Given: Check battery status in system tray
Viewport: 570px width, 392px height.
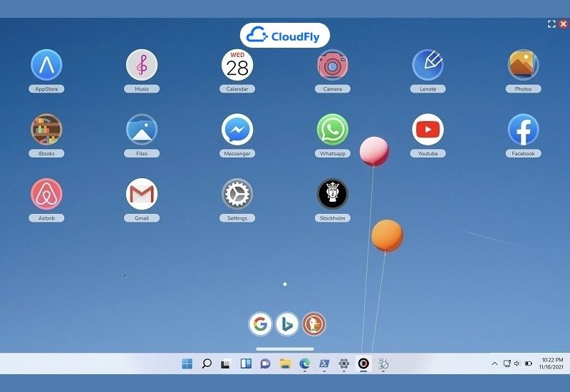Looking at the screenshot, I should click(x=528, y=363).
